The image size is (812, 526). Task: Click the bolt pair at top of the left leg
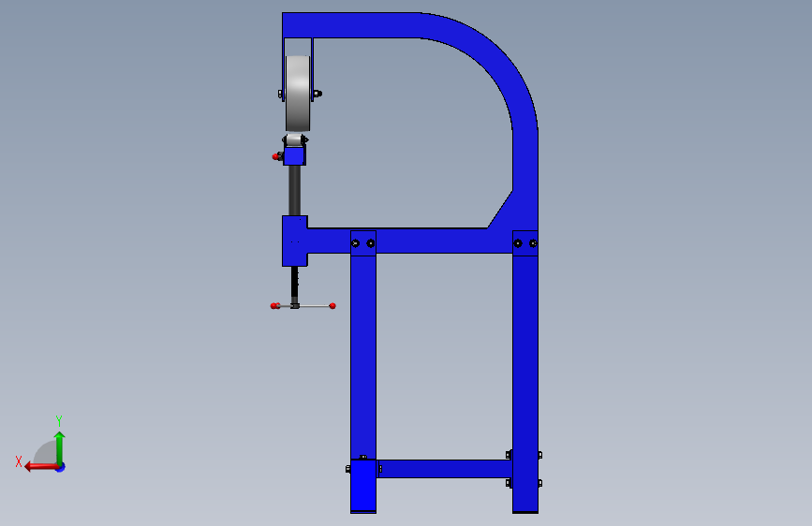point(363,243)
